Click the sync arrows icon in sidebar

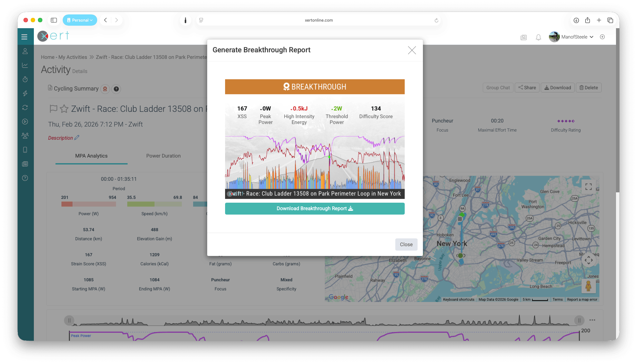click(25, 107)
